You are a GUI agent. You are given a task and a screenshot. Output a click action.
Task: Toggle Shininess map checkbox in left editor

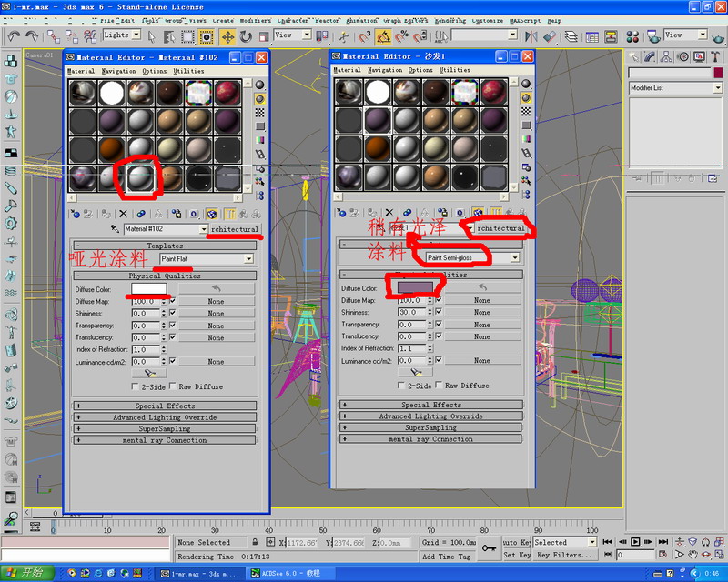[x=173, y=313]
